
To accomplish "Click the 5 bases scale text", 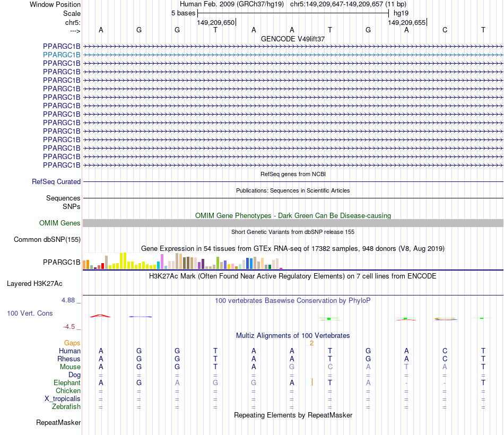I will [183, 13].
